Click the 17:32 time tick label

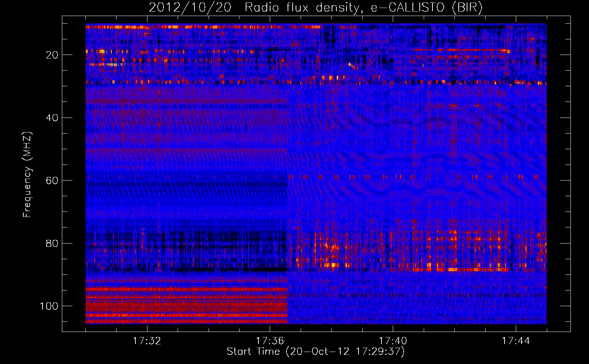pos(147,341)
